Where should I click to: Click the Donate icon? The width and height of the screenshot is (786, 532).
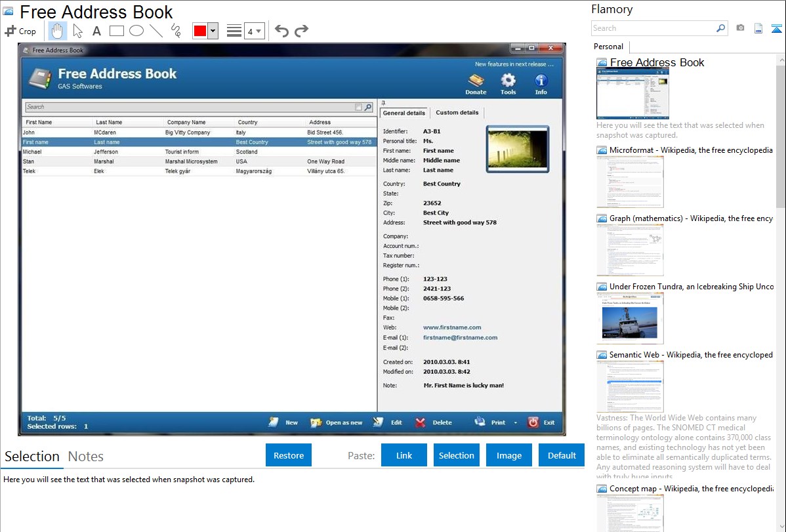click(476, 84)
